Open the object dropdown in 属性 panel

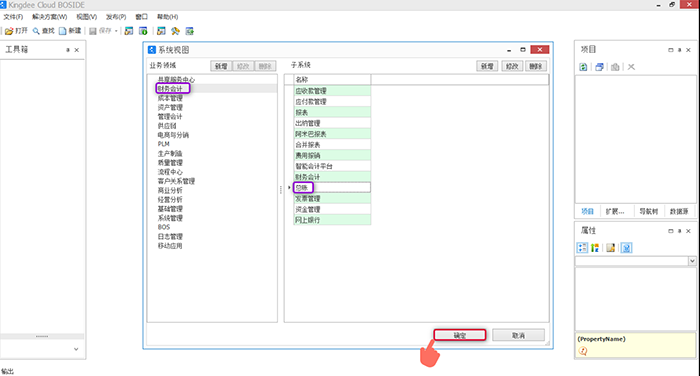coord(692,261)
